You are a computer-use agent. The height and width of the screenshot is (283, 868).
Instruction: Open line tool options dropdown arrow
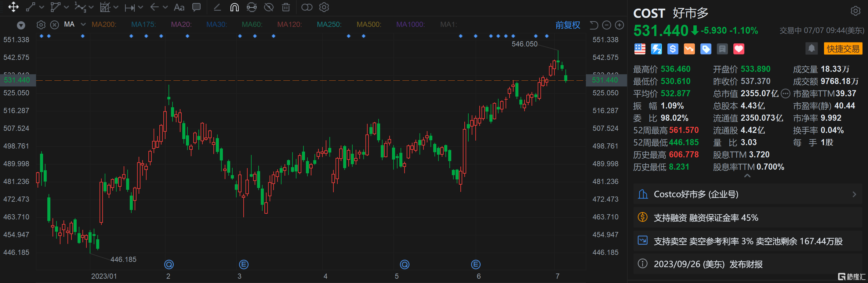(x=42, y=7)
